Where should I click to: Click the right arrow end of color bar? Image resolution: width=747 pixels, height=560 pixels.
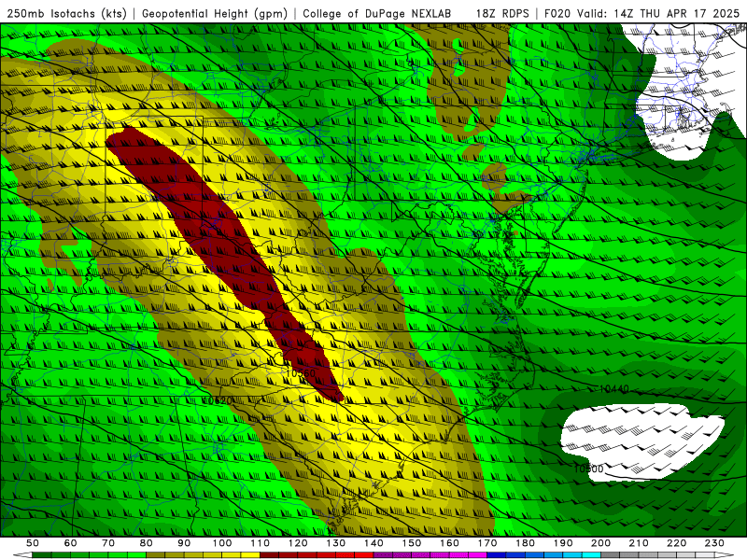pyautogui.click(x=725, y=555)
